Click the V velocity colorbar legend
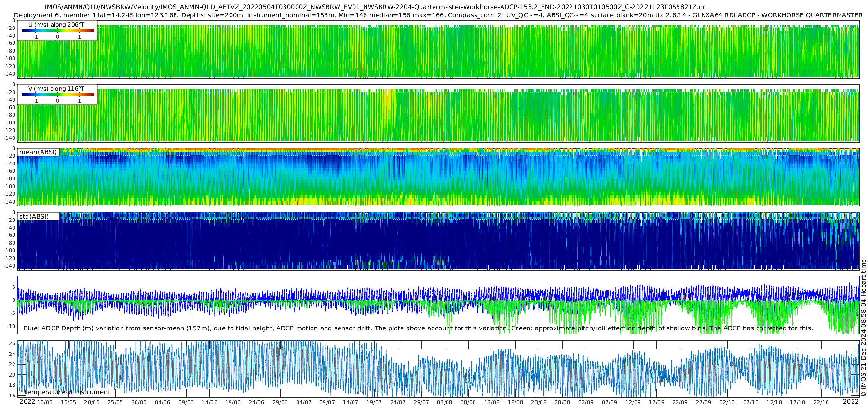The height and width of the screenshot is (410, 868). tap(57, 95)
